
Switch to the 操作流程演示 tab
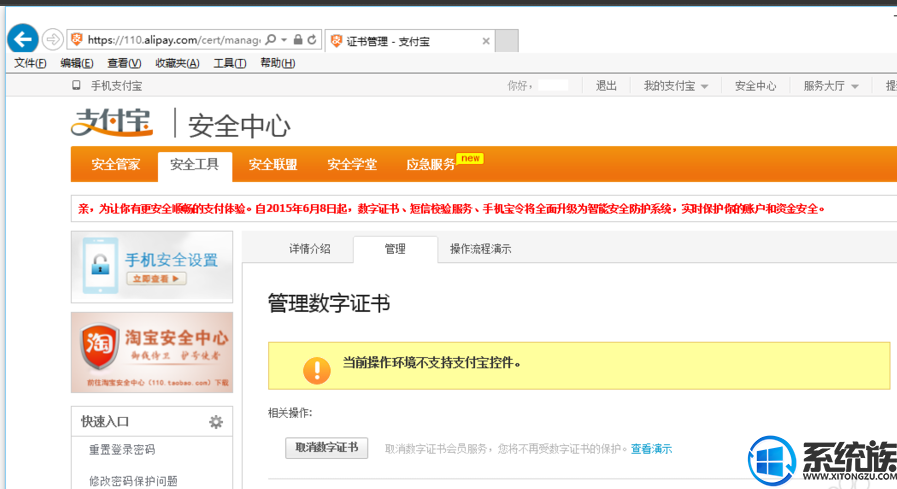(481, 249)
